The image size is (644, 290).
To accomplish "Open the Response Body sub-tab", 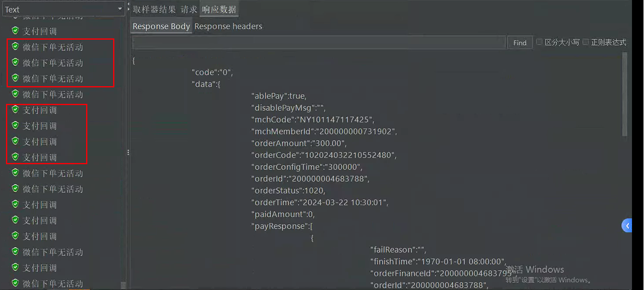I will pos(161,26).
